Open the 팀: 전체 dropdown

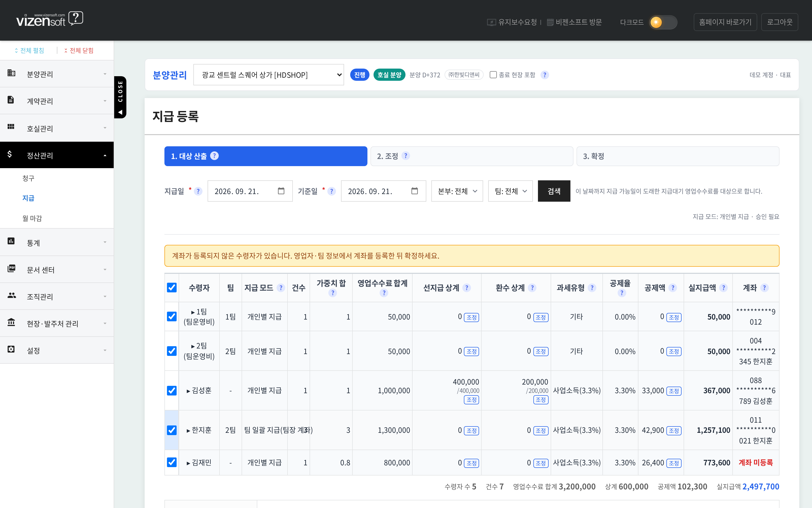tap(510, 191)
